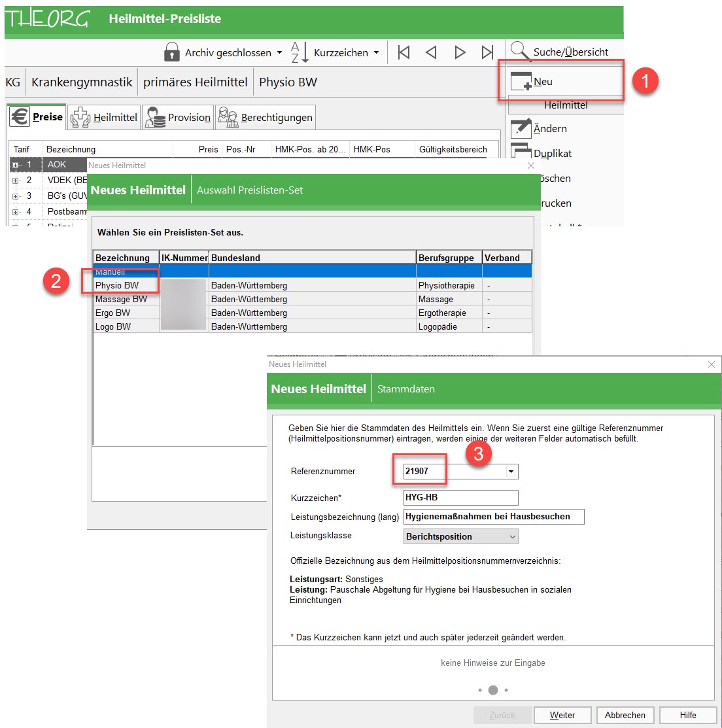The height and width of the screenshot is (728, 722).
Task: Open the Berechtigungen tab
Action: coord(265,117)
